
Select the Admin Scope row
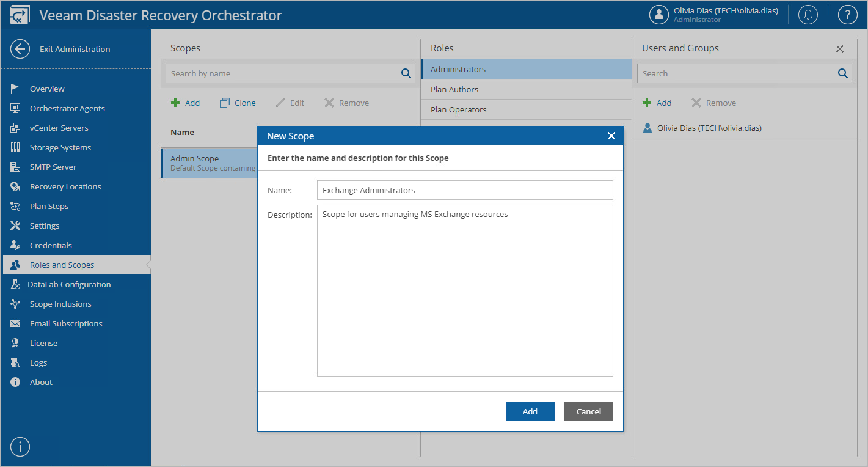click(210, 163)
